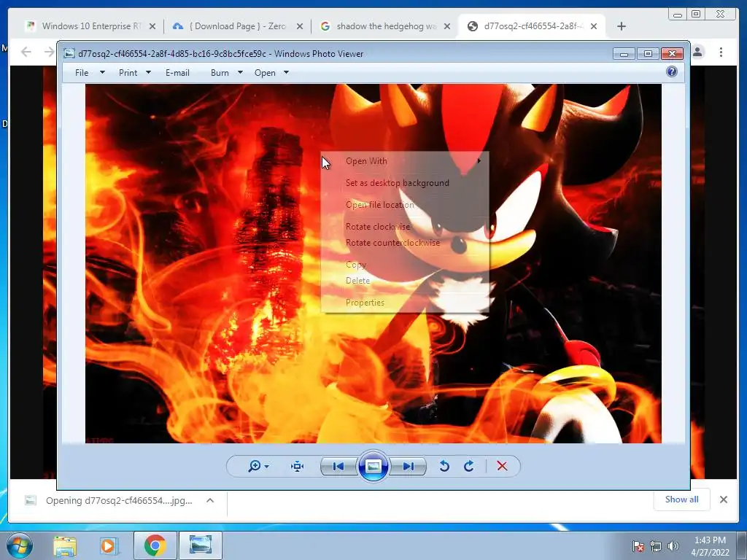Click the actual size fit button
The image size is (747, 560).
pos(298,466)
